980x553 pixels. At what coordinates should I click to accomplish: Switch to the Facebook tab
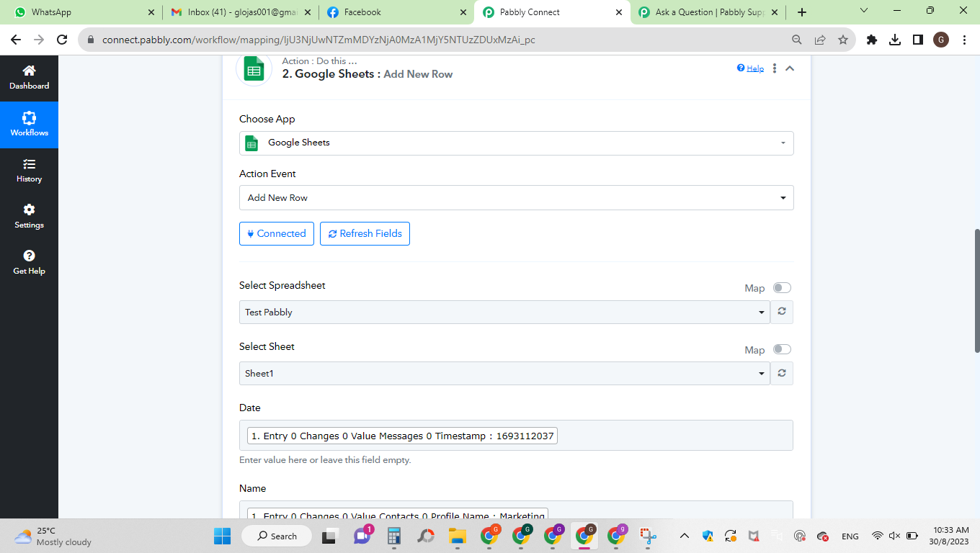[x=395, y=12]
